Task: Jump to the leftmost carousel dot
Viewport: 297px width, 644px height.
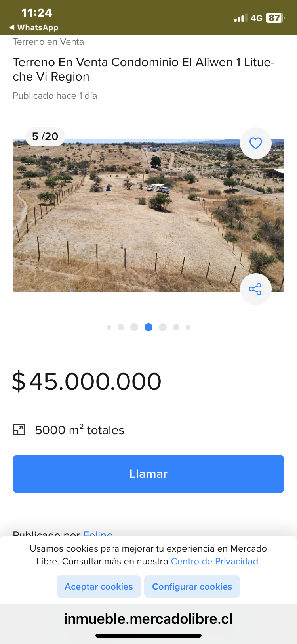Action: pyautogui.click(x=109, y=327)
